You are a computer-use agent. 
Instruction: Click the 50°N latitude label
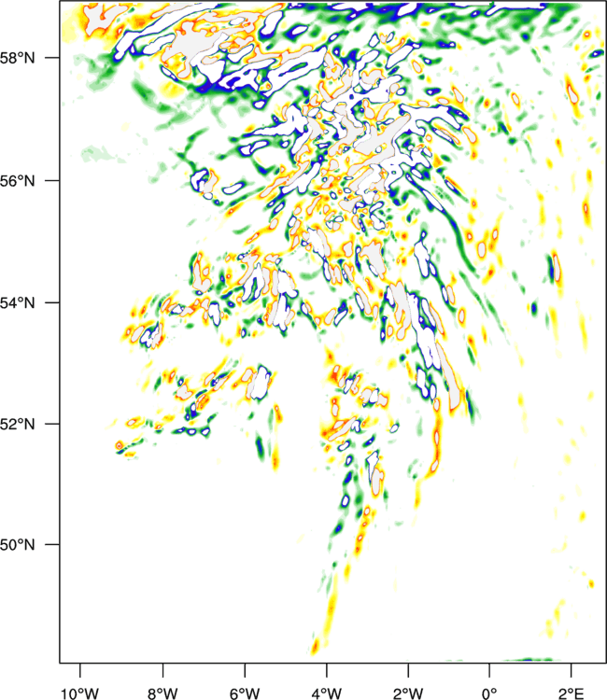click(18, 545)
